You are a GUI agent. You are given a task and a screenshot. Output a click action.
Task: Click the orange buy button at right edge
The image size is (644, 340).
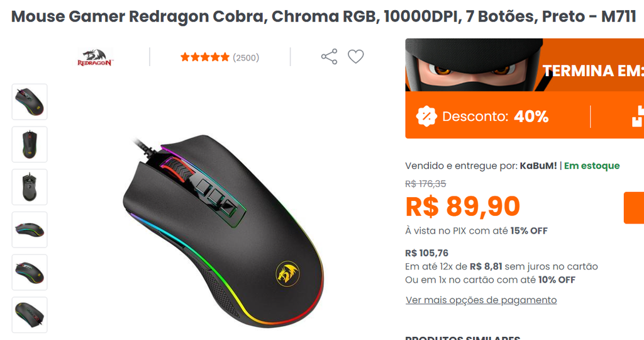[634, 208]
